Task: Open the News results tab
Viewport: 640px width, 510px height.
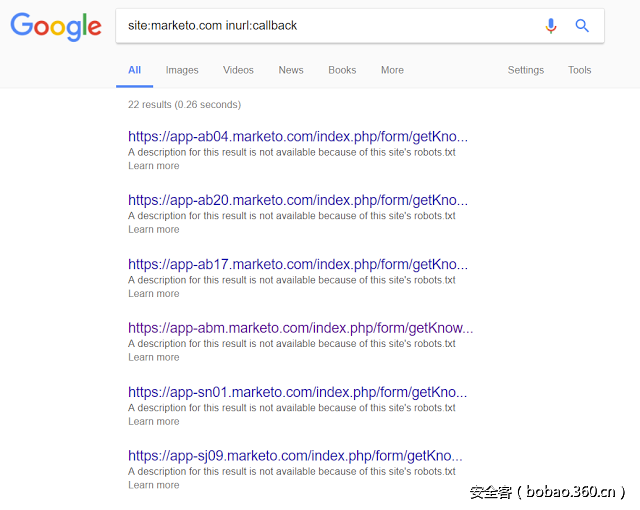Action: 291,70
